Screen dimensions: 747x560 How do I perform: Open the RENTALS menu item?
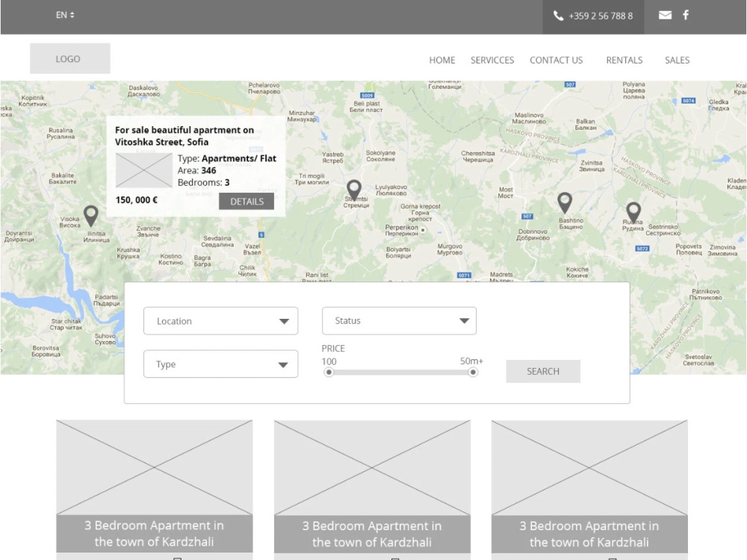point(624,60)
